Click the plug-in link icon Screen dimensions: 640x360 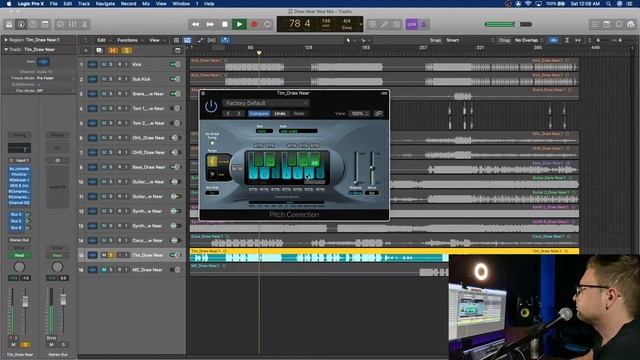(x=379, y=113)
